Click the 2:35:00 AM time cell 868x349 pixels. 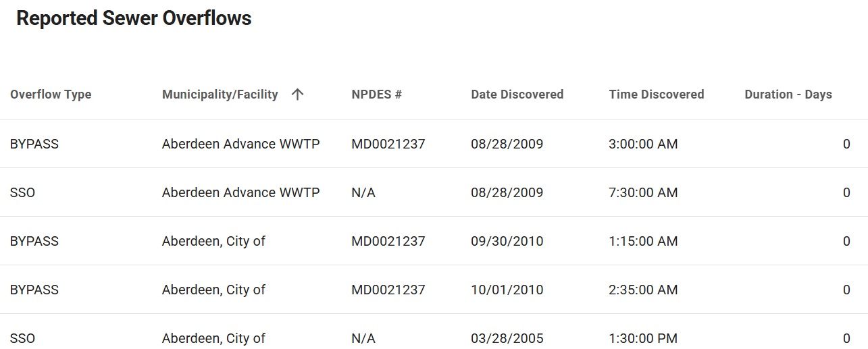click(x=643, y=290)
